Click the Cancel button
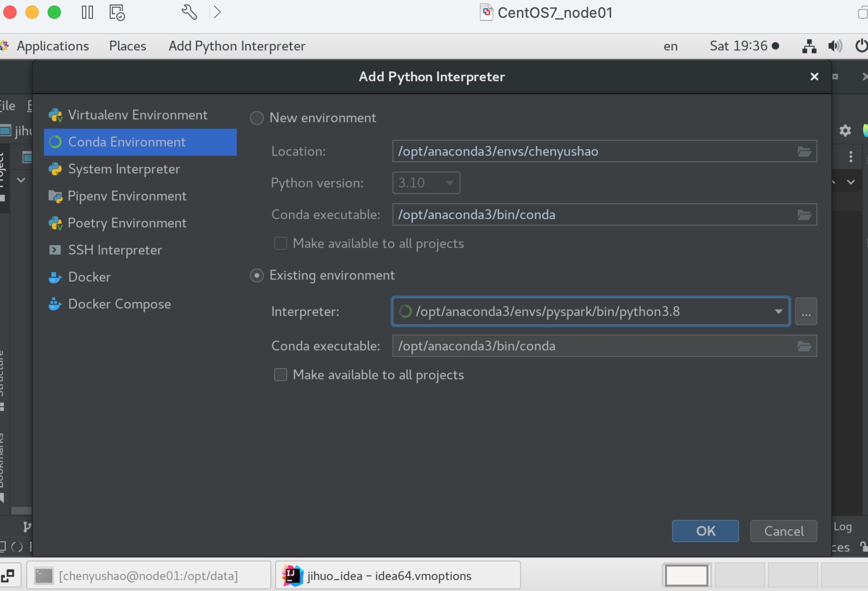 (x=784, y=531)
